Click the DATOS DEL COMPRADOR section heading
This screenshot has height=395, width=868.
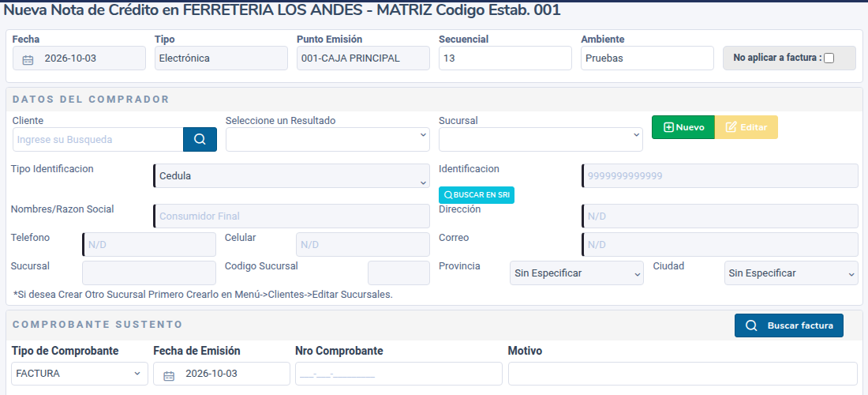(x=91, y=100)
